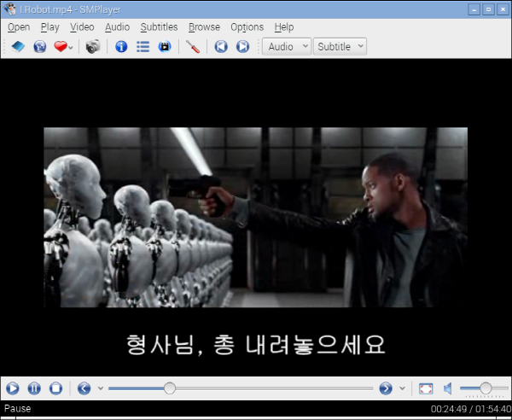Open Preferences with the screwdriver icon
The height and width of the screenshot is (420, 512).
(193, 46)
